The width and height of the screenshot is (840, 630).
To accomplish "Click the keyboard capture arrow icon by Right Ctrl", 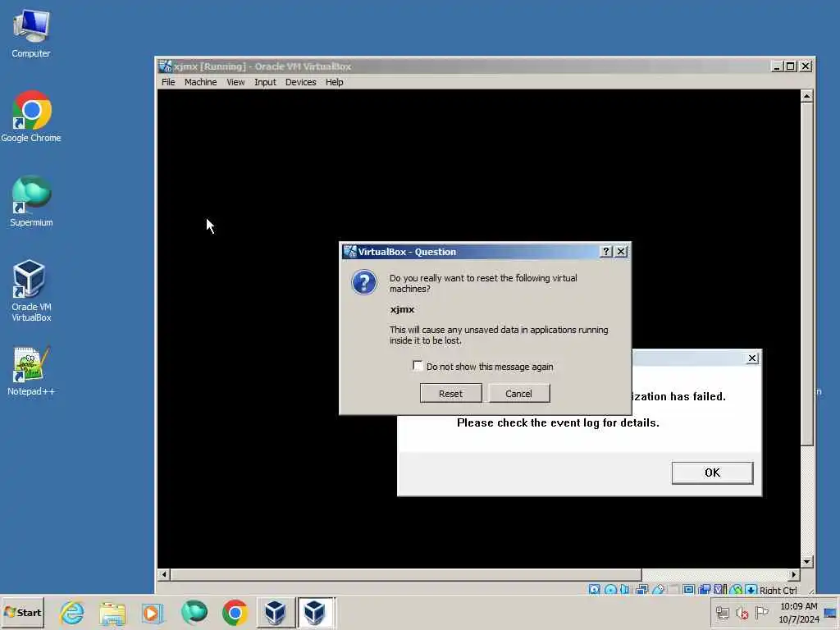I will point(751,590).
